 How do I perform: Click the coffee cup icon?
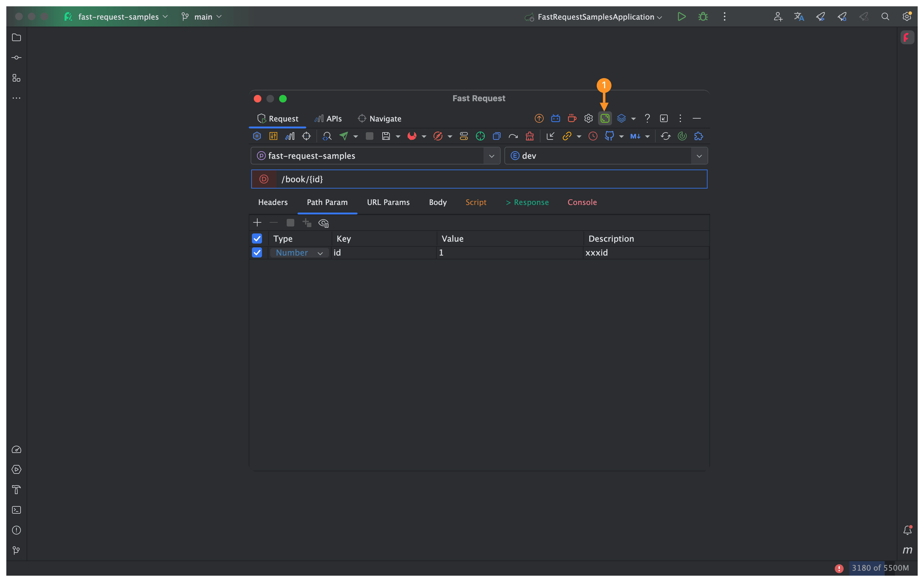[572, 119]
